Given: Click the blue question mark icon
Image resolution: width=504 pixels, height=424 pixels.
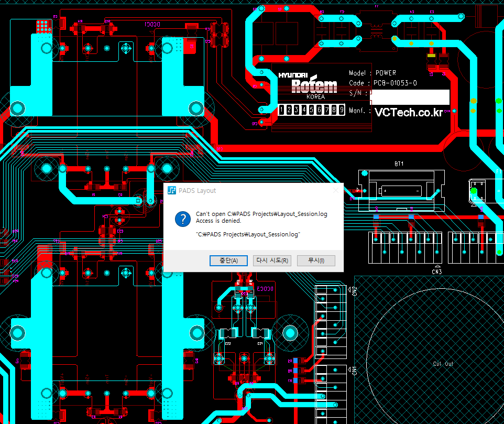Looking at the screenshot, I should coord(182,219).
